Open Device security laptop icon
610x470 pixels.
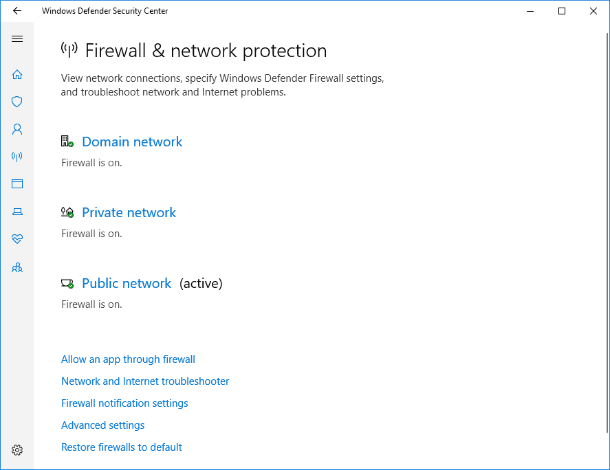point(17,211)
